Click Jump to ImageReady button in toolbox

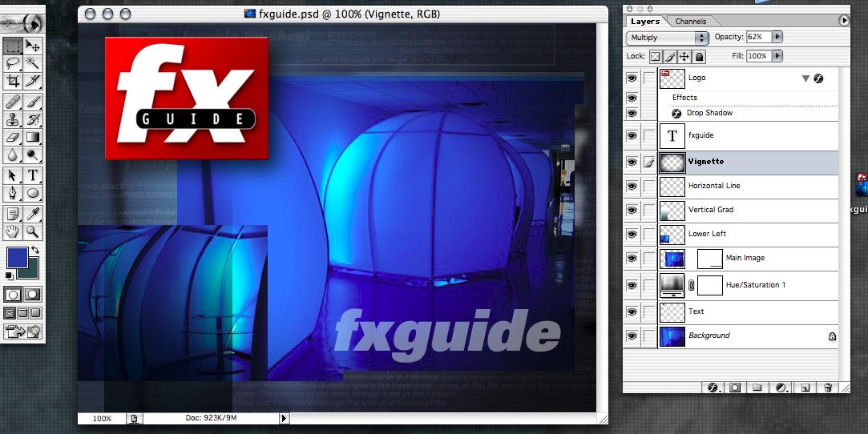(x=22, y=332)
